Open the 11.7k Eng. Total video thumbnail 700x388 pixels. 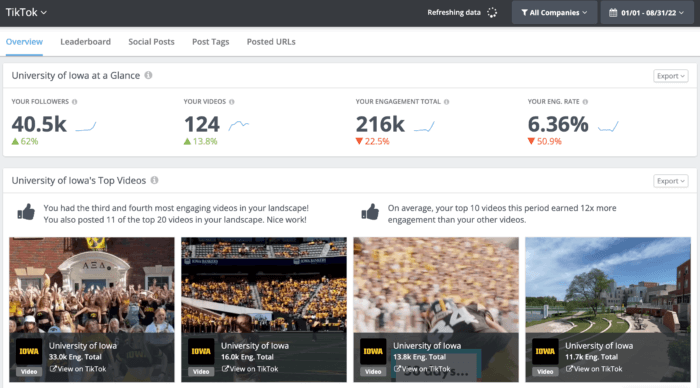pyautogui.click(x=608, y=309)
